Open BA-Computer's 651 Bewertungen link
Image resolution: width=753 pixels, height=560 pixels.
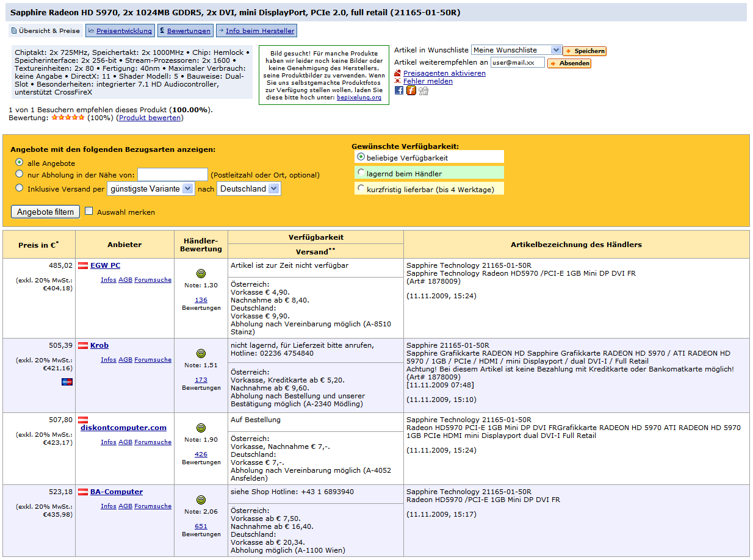pos(201,526)
